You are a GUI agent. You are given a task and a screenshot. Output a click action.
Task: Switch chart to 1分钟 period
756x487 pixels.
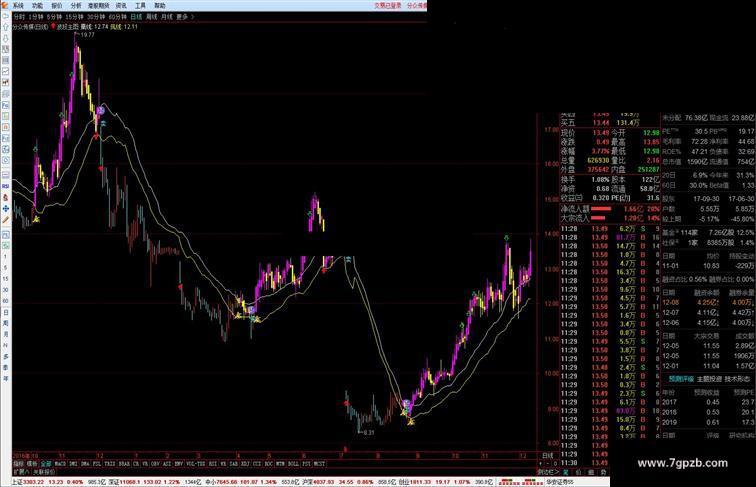[36, 16]
